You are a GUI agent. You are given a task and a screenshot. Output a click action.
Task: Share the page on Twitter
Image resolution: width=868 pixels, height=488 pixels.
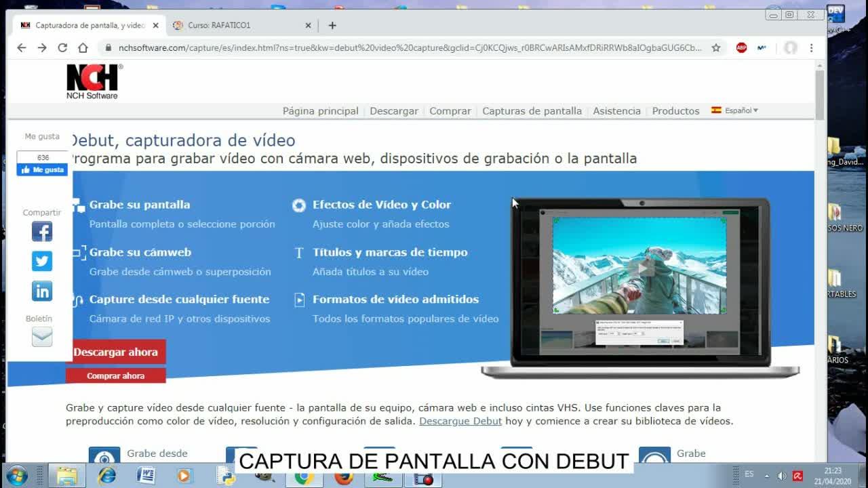click(x=42, y=261)
